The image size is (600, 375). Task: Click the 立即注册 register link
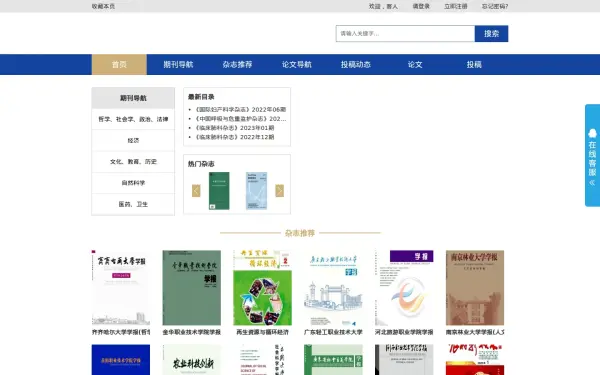[x=456, y=6]
